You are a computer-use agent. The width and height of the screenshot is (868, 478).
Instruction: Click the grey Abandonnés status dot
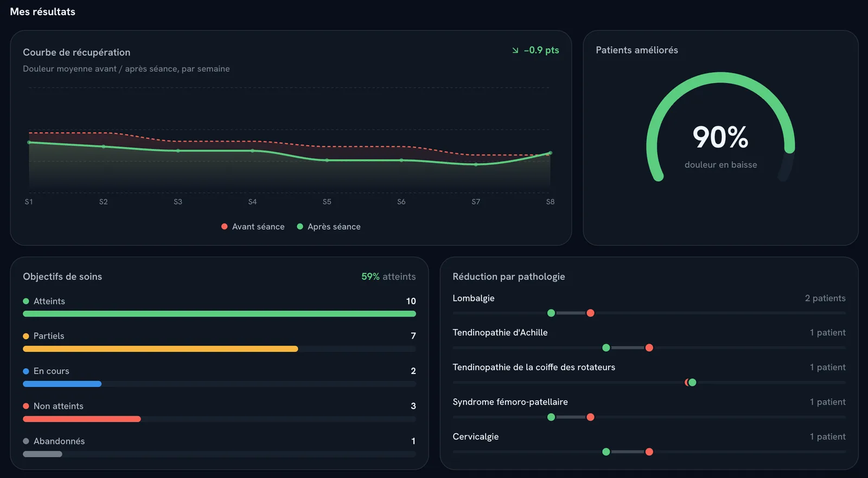[26, 441]
